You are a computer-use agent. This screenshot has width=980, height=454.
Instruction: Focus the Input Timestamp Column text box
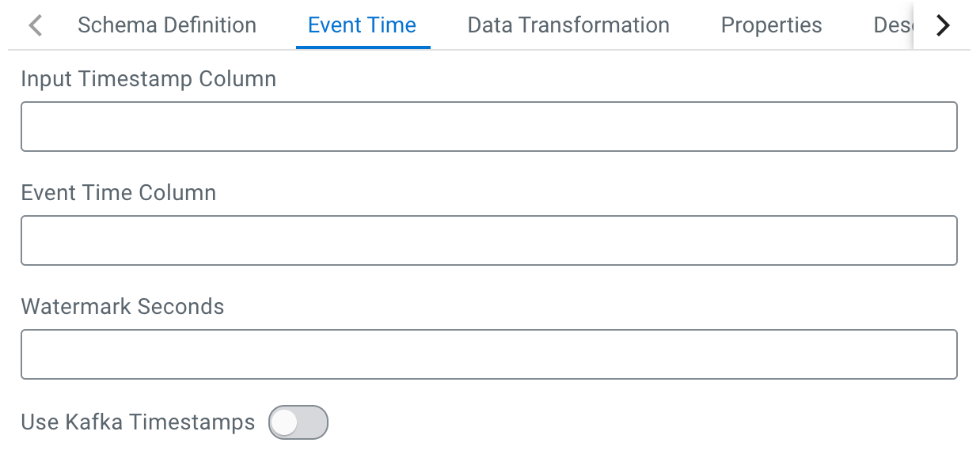[488, 127]
